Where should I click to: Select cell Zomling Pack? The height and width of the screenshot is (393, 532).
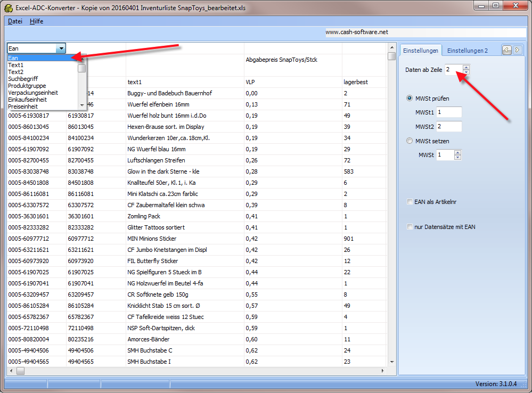pos(185,216)
